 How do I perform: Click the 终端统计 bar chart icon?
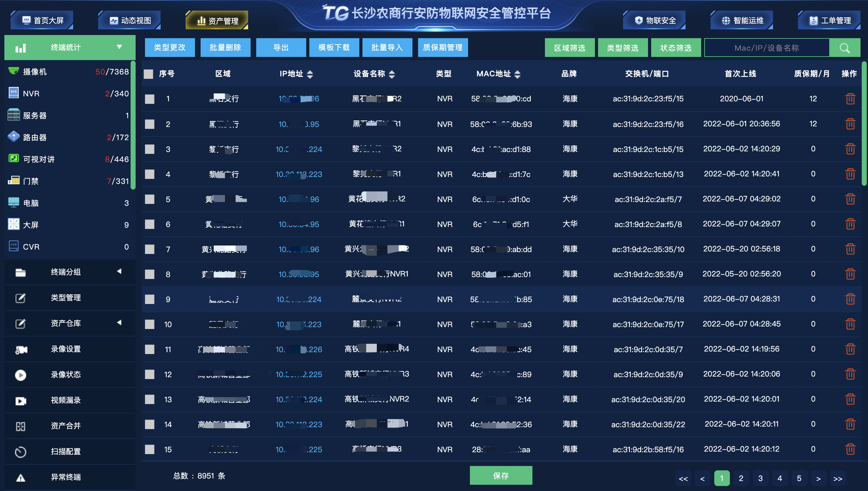tap(21, 48)
